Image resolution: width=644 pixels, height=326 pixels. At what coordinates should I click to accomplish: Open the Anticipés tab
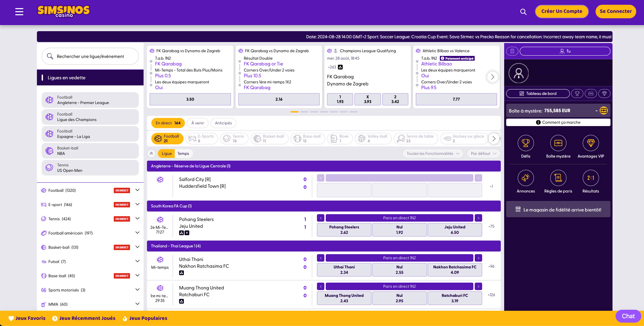223,123
